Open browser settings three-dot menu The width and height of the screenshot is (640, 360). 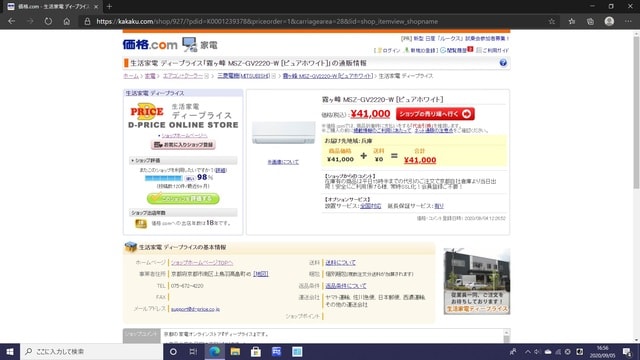point(628,21)
